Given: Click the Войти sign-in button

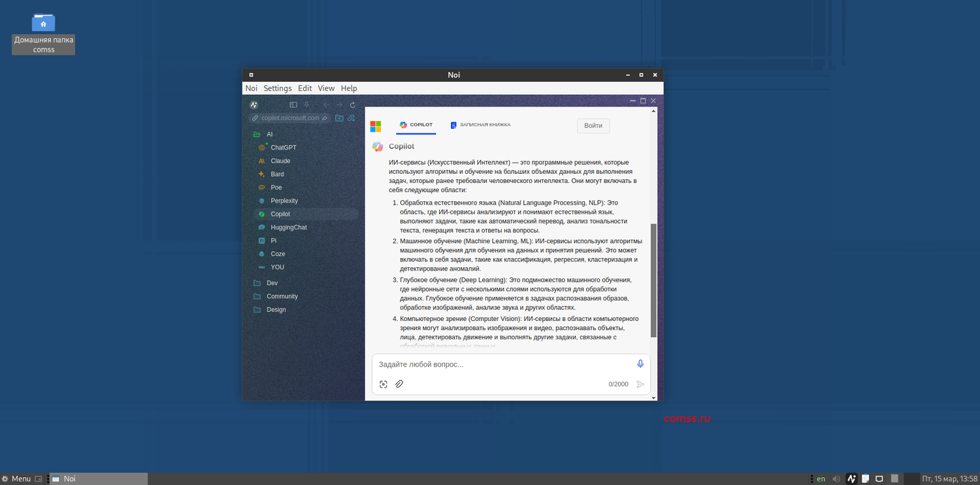Looking at the screenshot, I should pos(593,125).
